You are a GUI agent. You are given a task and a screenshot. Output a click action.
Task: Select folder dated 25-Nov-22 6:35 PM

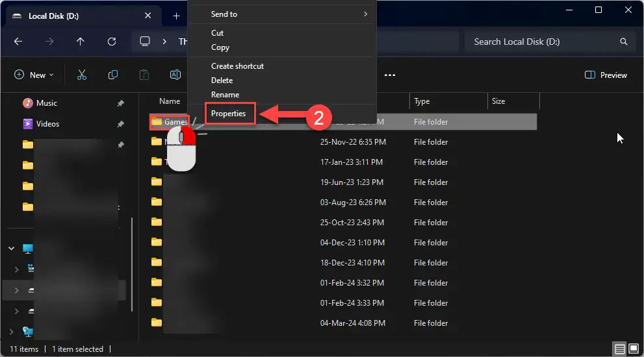[343, 142]
